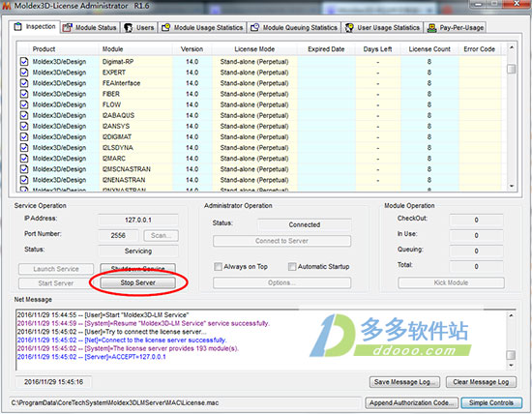Toggle checkbox for FLOW module row
Image resolution: width=532 pixels, height=414 pixels.
[24, 104]
